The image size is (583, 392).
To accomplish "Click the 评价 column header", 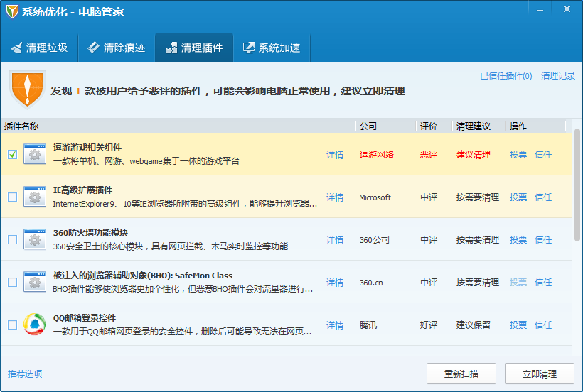I will point(434,126).
